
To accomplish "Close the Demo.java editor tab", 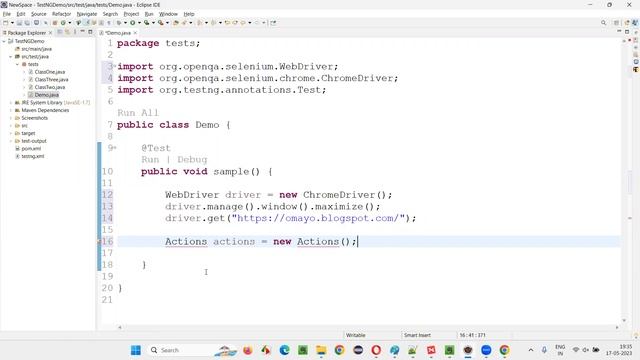I will pyautogui.click(x=135, y=33).
